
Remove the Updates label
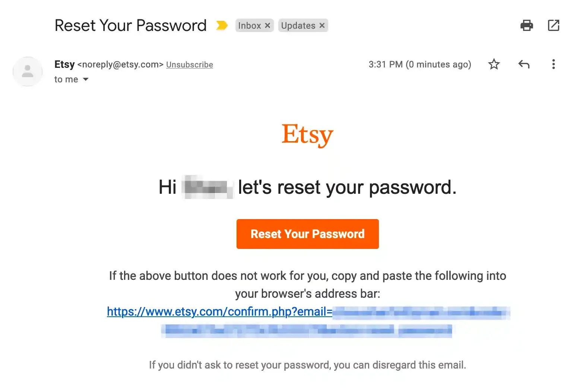coord(322,25)
